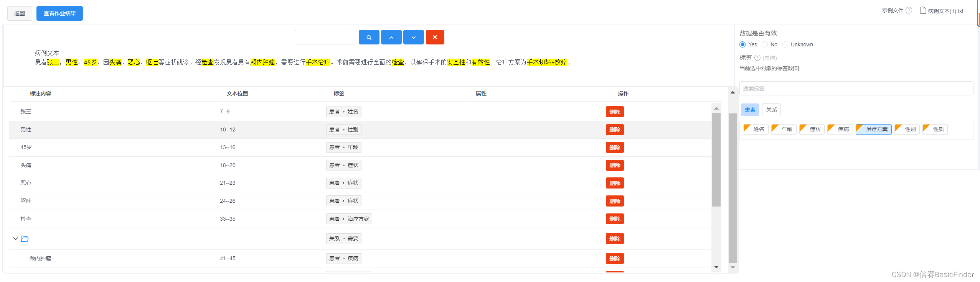Choose the 性质 label tag
This screenshot has width=980, height=282.
[x=935, y=130]
